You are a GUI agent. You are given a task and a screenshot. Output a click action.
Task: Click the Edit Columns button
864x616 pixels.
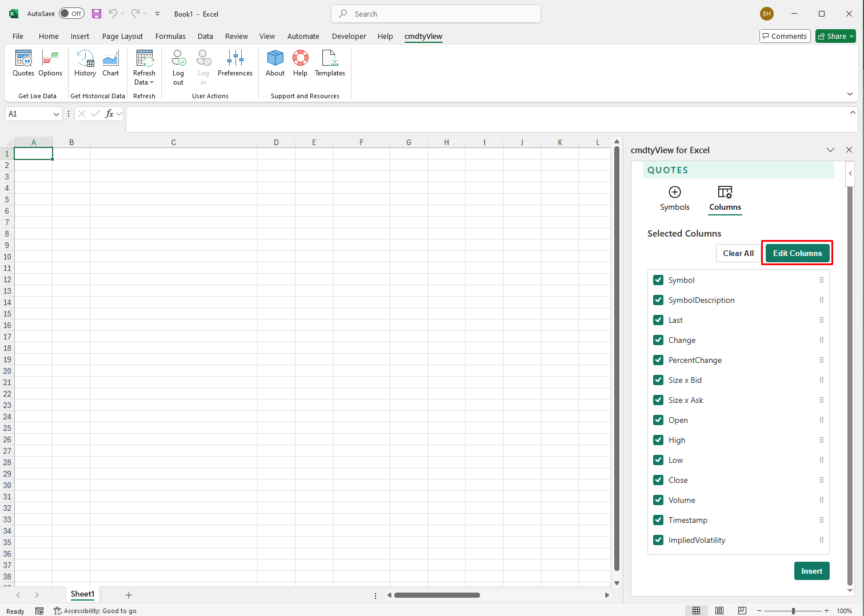[797, 253]
